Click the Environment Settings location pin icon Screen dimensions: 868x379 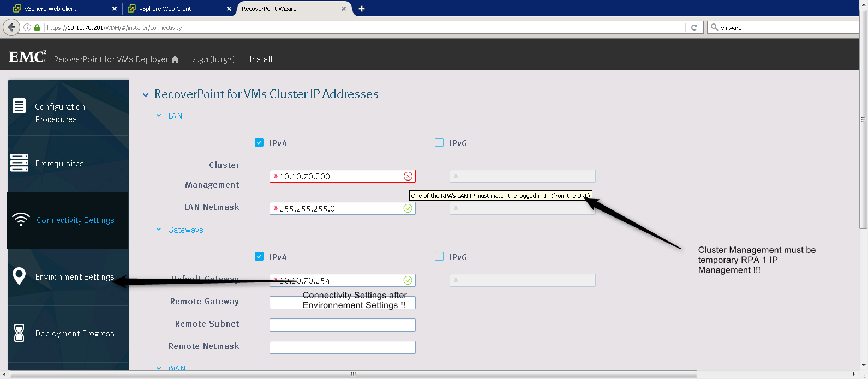pos(19,276)
